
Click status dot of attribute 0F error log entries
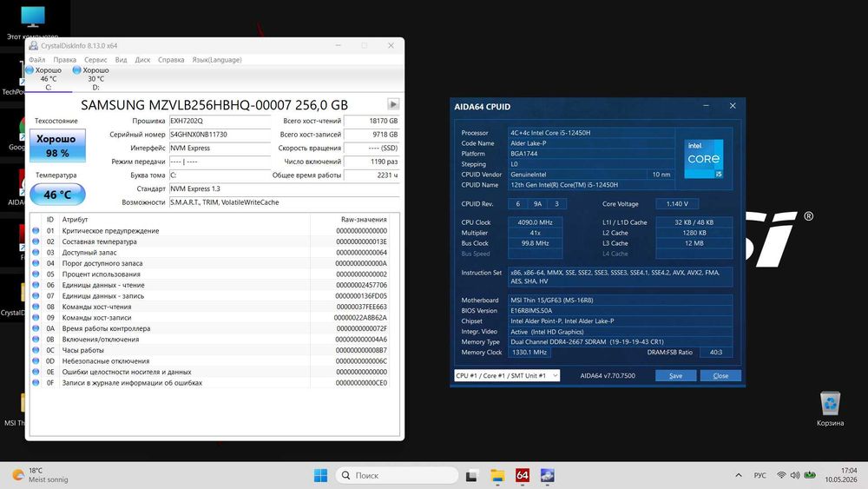pyautogui.click(x=36, y=383)
